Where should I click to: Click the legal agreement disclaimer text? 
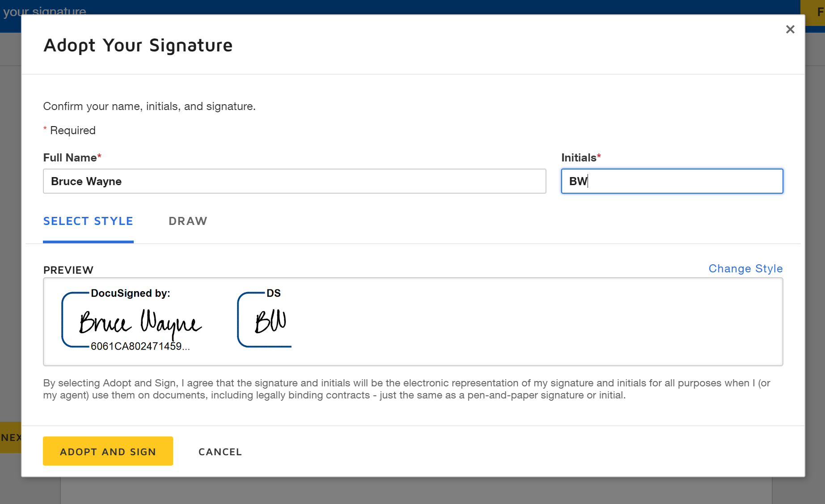[x=406, y=389]
